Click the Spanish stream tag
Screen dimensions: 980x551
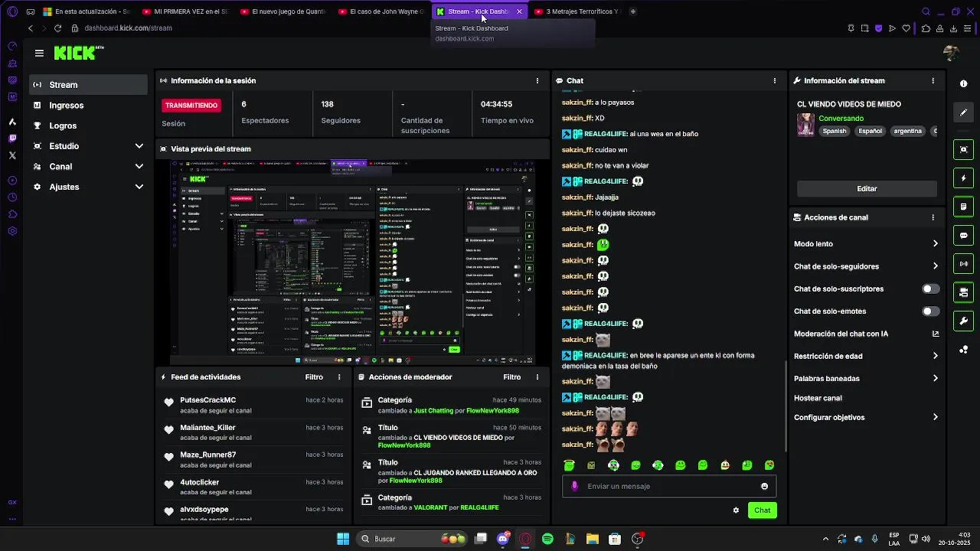pos(835,131)
